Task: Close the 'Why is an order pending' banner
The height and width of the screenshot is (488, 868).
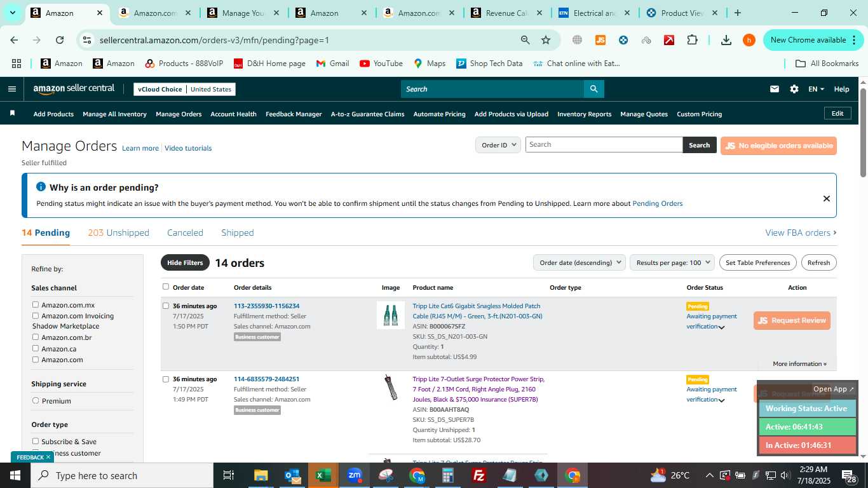Action: tap(826, 198)
